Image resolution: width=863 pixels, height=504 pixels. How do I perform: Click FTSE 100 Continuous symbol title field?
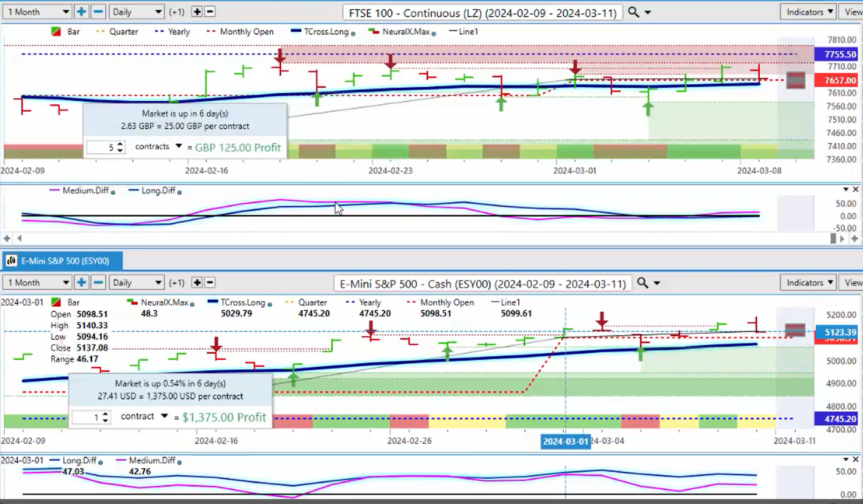click(483, 12)
